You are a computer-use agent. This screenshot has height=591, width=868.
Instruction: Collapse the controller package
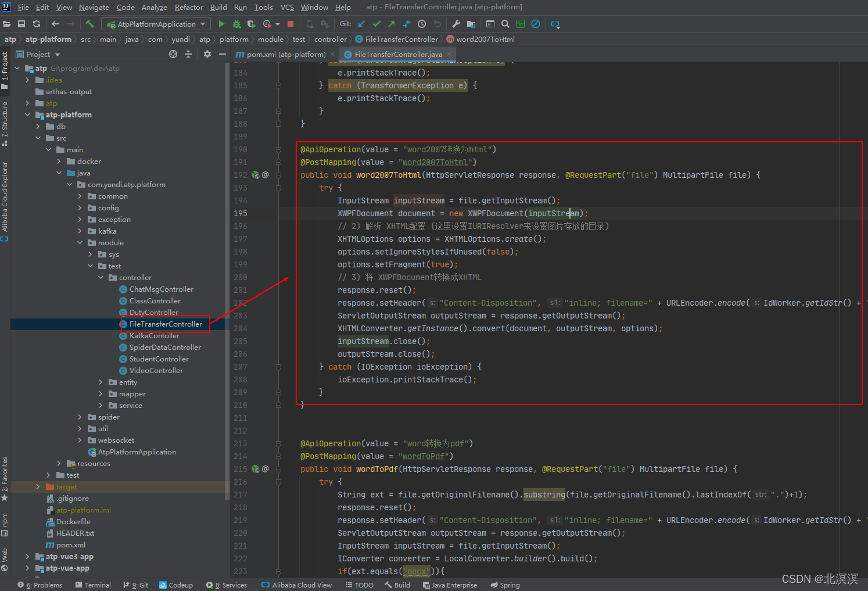point(101,277)
